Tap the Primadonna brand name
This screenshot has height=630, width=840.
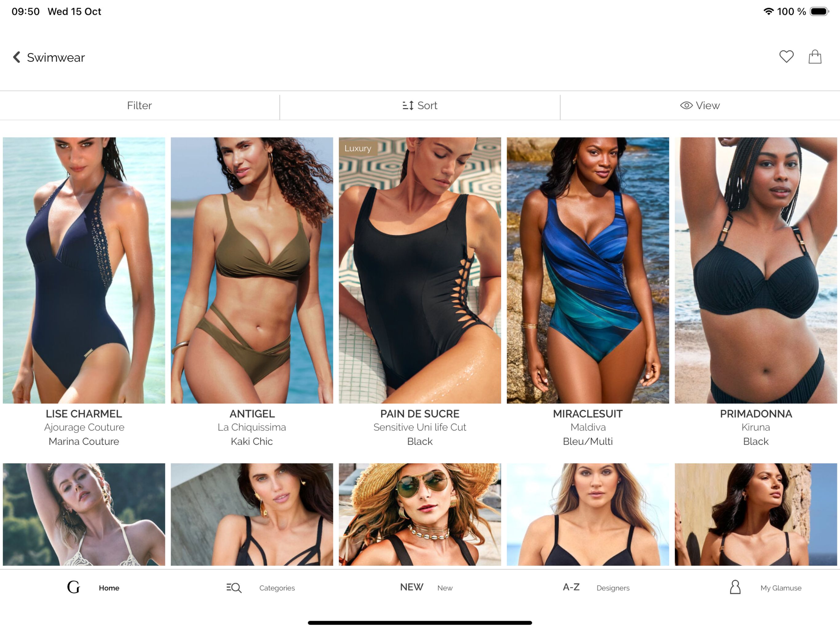tap(756, 414)
